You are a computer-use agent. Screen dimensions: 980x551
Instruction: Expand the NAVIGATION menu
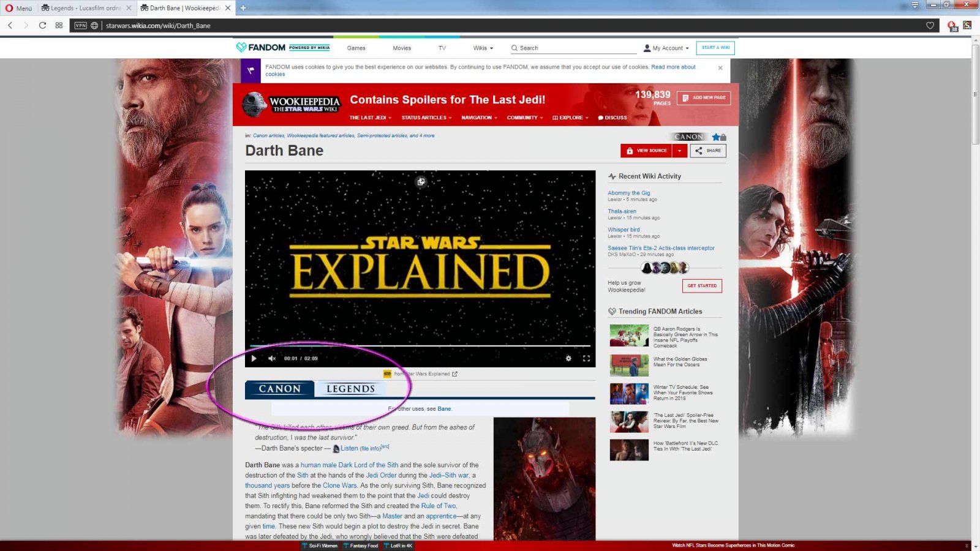pos(479,118)
